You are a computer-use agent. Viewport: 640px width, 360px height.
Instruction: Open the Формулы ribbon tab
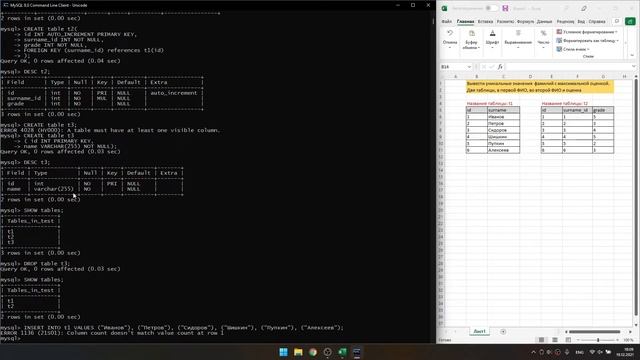[x=525, y=21]
